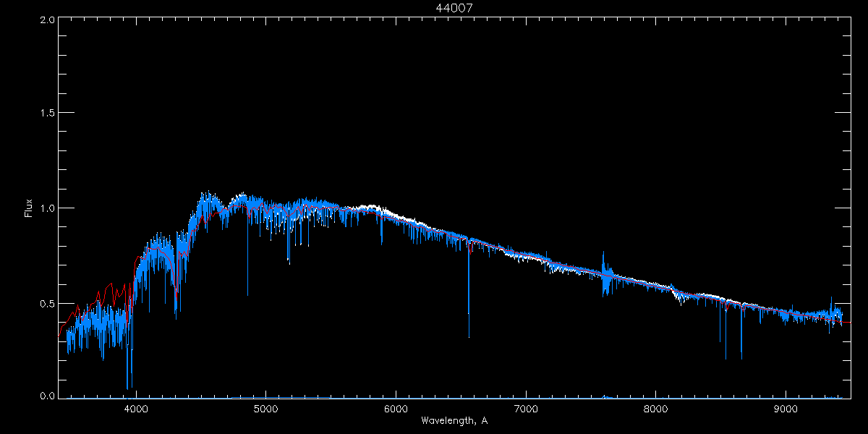Click the 6000 x-axis tick label

pyautogui.click(x=396, y=409)
